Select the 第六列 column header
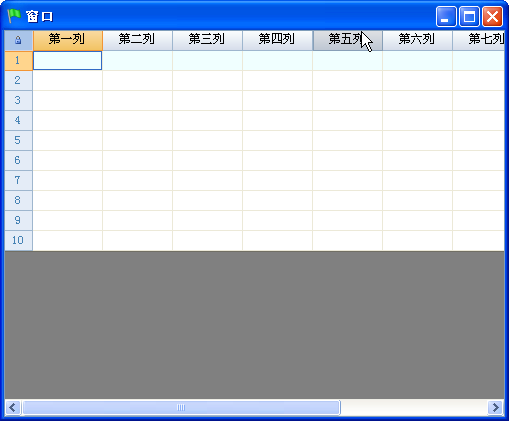This screenshot has height=421, width=509. (x=418, y=40)
